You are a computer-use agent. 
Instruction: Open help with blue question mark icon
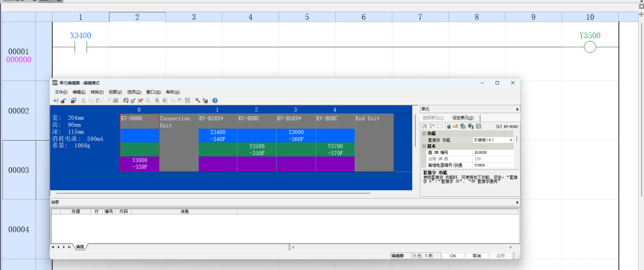(215, 101)
